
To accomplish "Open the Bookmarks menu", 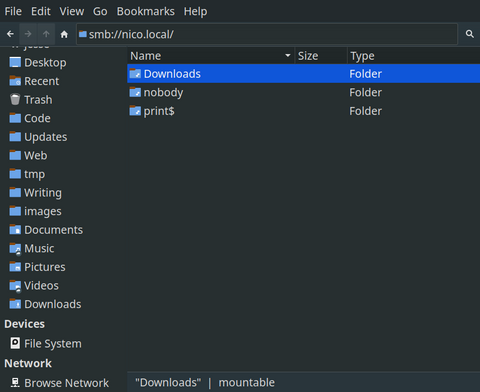I will coord(145,11).
